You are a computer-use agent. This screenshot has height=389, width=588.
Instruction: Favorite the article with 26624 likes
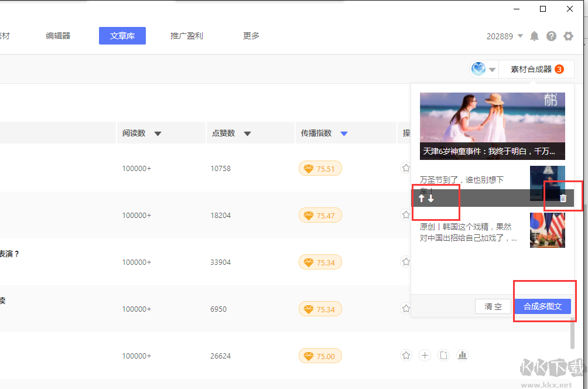[x=406, y=356]
